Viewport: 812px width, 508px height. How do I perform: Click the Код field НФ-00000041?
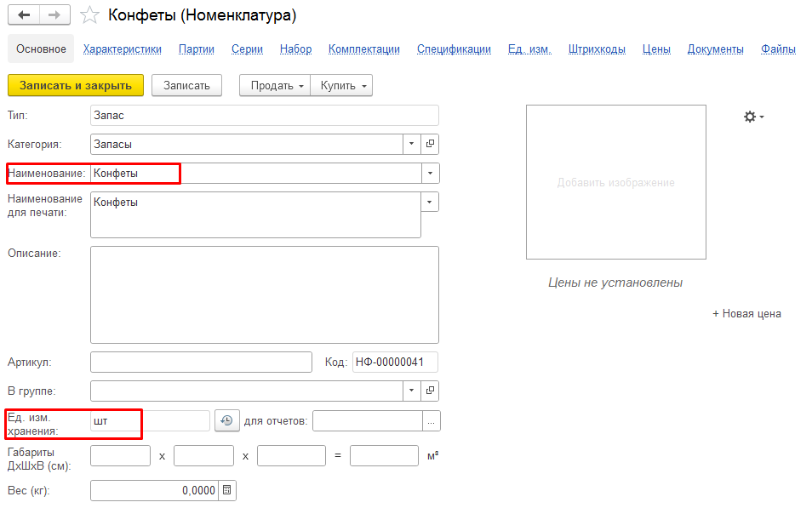(395, 362)
